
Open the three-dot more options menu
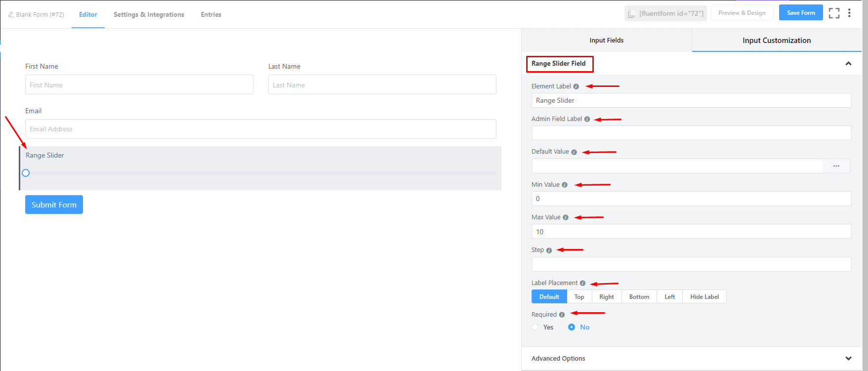coord(849,13)
